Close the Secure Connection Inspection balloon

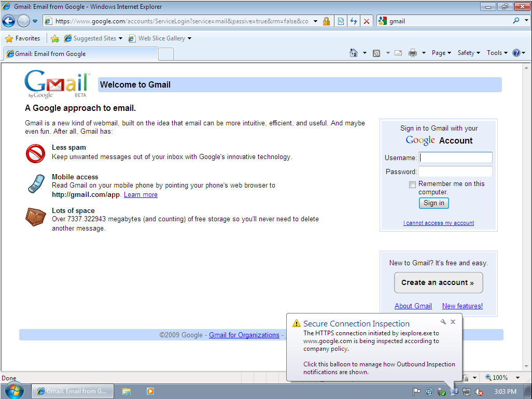(x=453, y=322)
